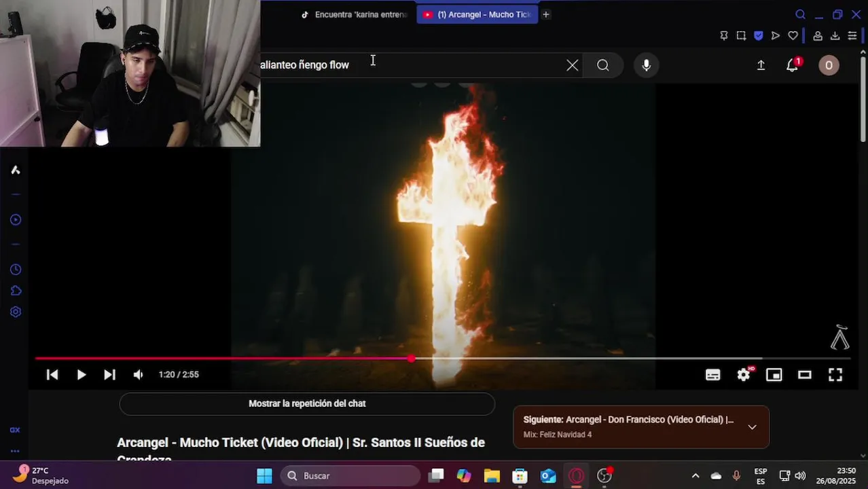Click the pin icon in Opera toolbar
The image size is (868, 489).
724,36
